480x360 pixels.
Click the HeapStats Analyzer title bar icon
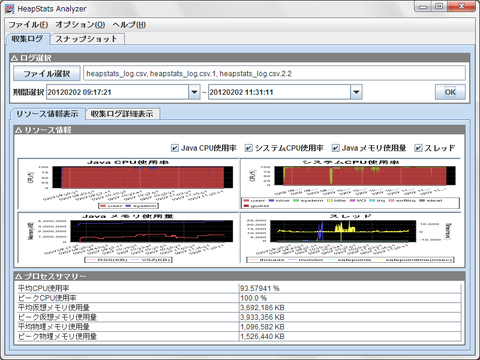(10, 8)
